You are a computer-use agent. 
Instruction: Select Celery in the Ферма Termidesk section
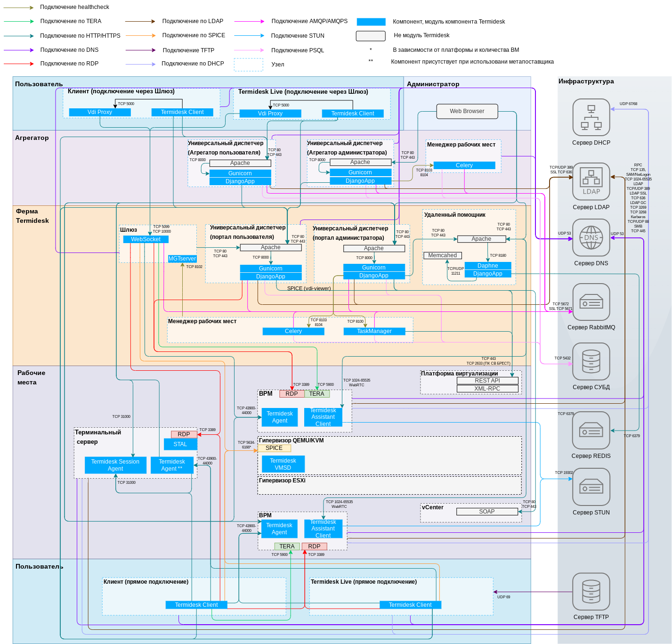[x=293, y=331]
